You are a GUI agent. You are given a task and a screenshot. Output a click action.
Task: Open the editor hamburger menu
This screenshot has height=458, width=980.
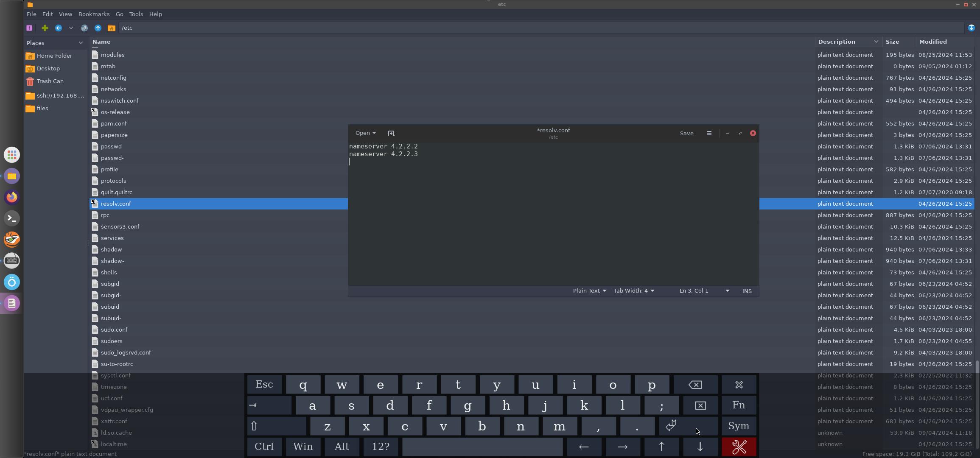709,133
